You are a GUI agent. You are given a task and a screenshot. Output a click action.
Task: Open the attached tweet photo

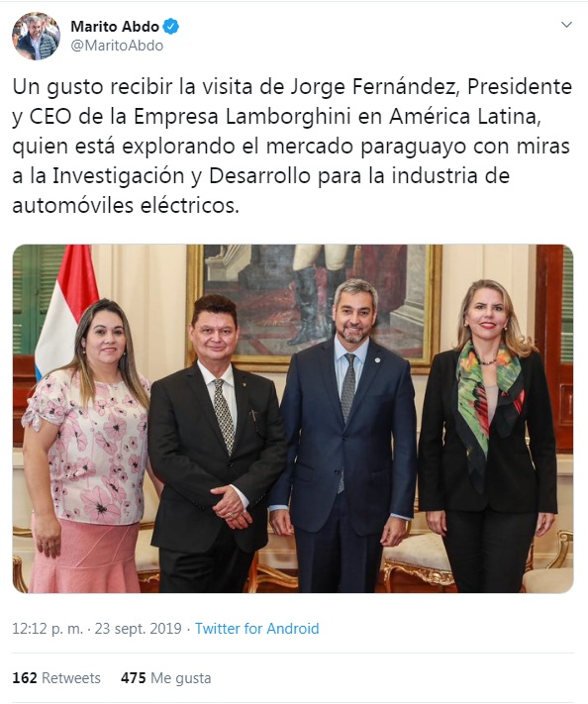point(293,419)
